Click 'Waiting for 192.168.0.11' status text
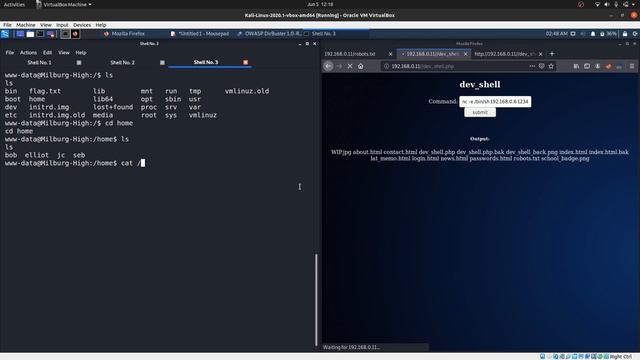The width and height of the screenshot is (640, 360). [351, 347]
